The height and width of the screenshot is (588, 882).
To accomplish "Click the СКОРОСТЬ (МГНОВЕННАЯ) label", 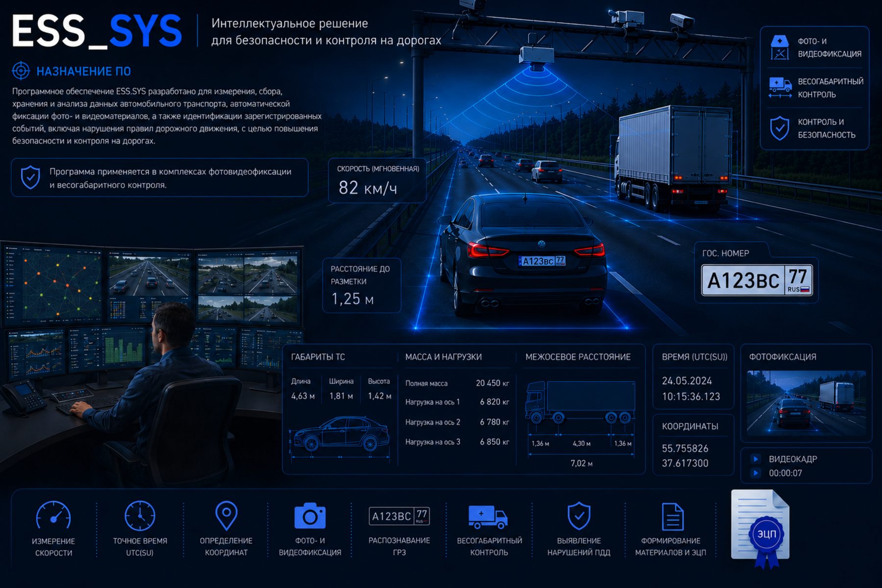I will tap(378, 169).
